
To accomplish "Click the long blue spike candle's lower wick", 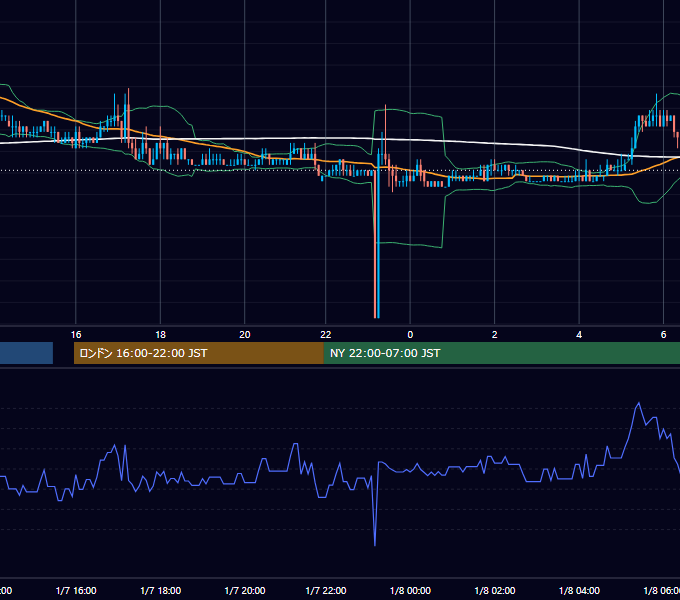I will pyautogui.click(x=378, y=243).
